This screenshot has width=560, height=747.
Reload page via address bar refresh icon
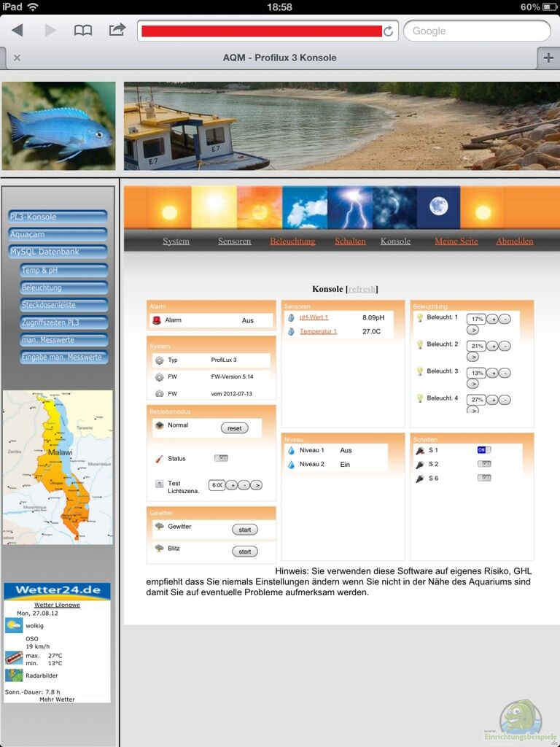tap(389, 31)
